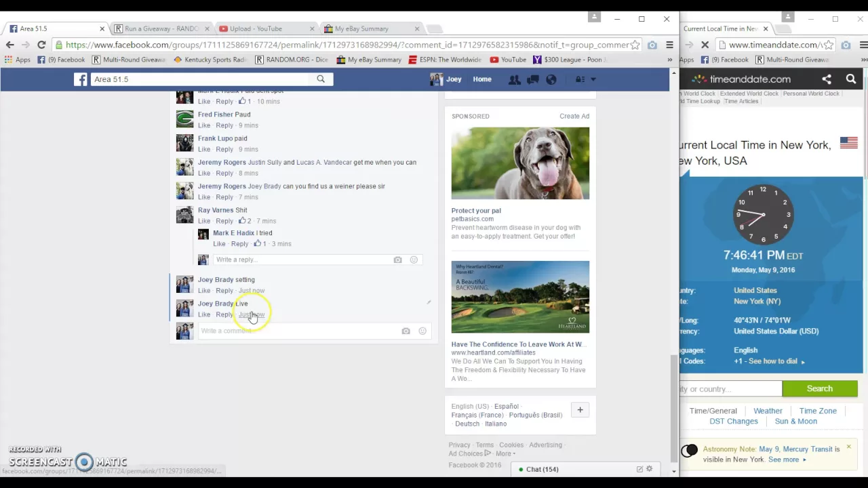868x488 pixels.
Task: Click the emoji icon in the Mark E Hadix reply box
Action: [x=414, y=260]
